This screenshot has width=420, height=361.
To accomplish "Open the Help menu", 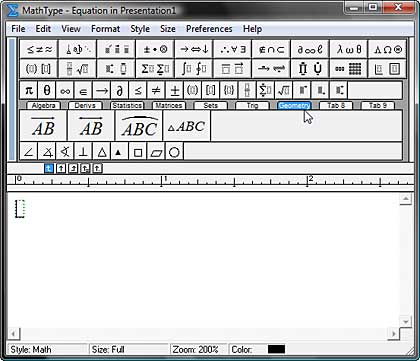I will pyautogui.click(x=252, y=29).
